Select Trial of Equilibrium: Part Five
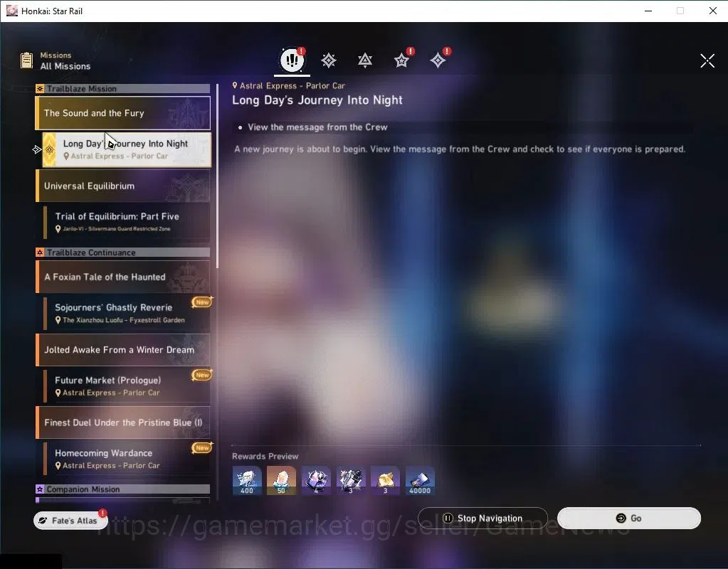 pos(127,222)
